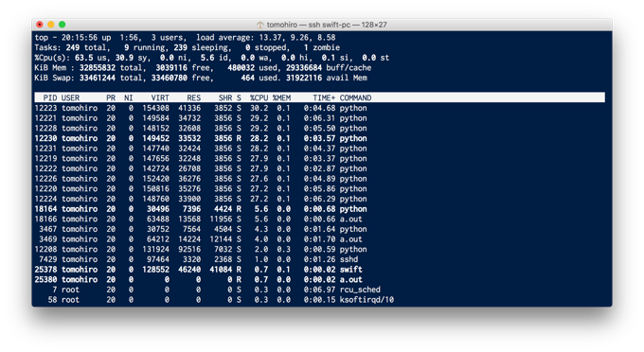The height and width of the screenshot is (352, 644).
Task: Click the VIRT value 154308
Action: point(155,108)
